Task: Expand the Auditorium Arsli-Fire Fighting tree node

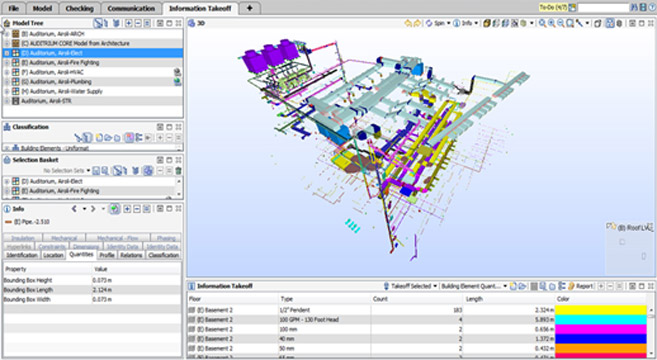Action: 7,62
